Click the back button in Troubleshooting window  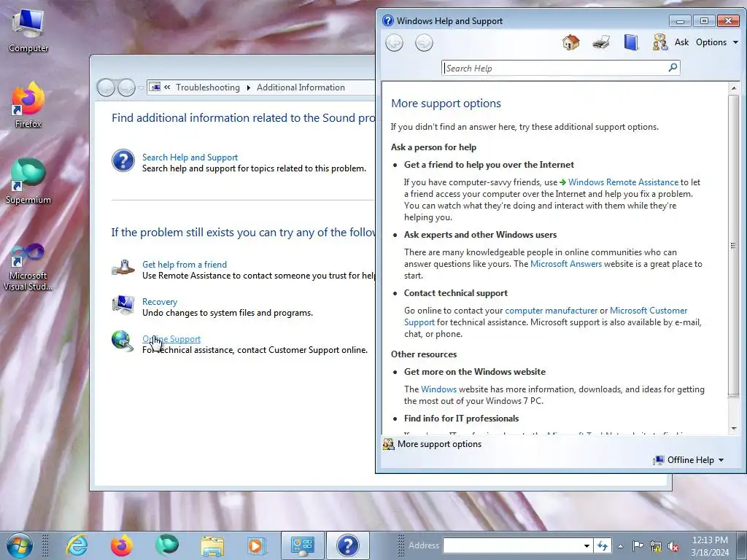106,87
